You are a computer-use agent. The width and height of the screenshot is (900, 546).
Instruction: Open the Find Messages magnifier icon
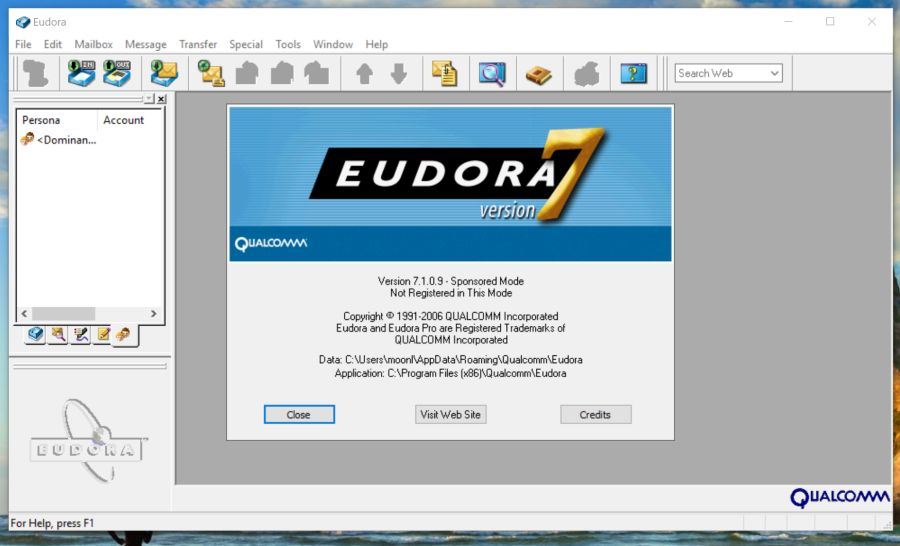pos(491,73)
